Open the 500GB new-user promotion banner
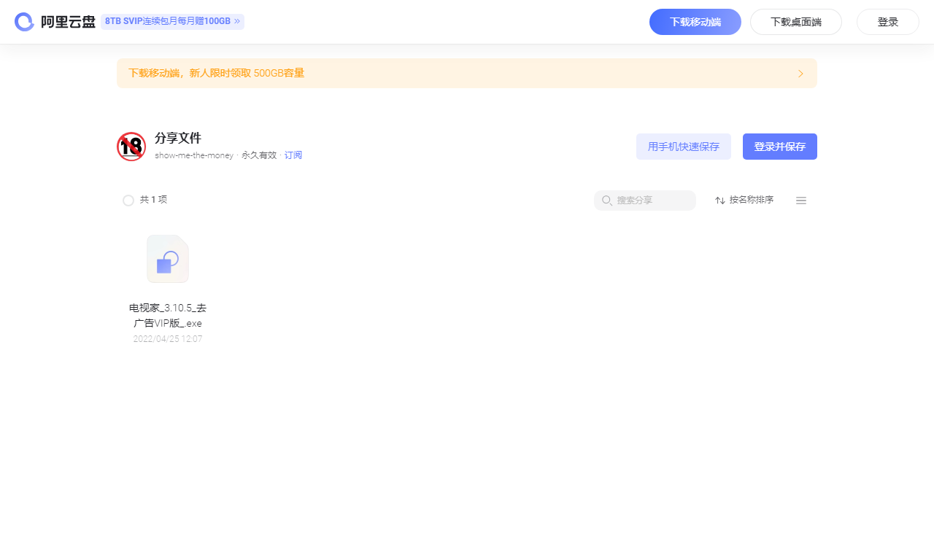Screen dimensions: 934x560 [x=467, y=74]
